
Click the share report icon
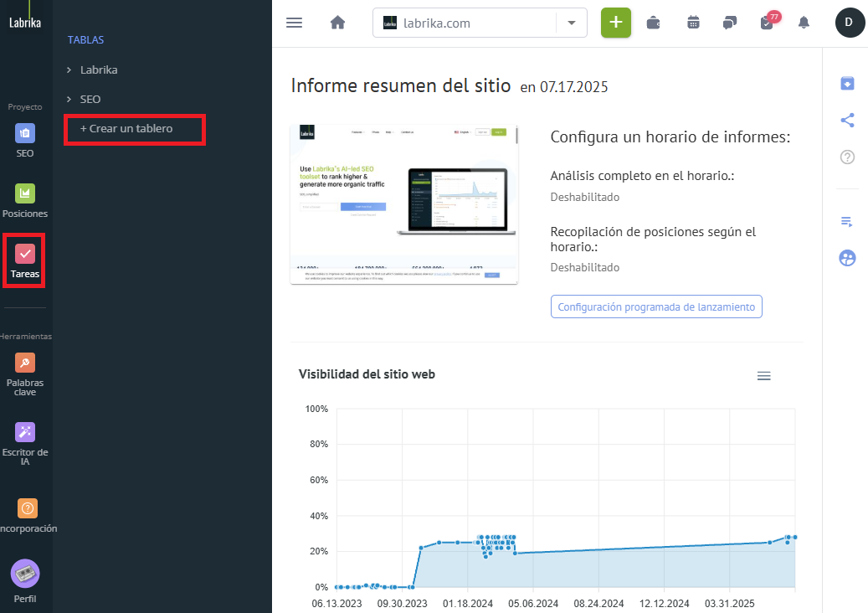point(847,120)
